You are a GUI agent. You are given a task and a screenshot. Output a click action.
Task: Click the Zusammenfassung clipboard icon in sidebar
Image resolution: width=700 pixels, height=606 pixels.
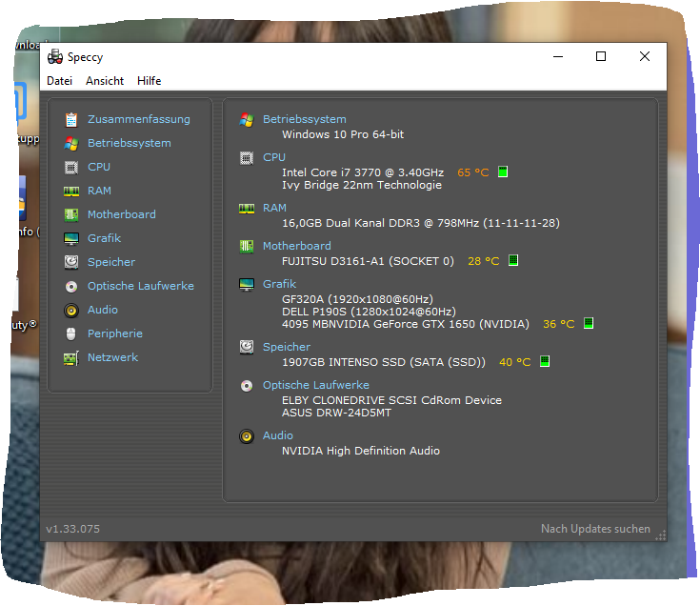[x=71, y=120]
